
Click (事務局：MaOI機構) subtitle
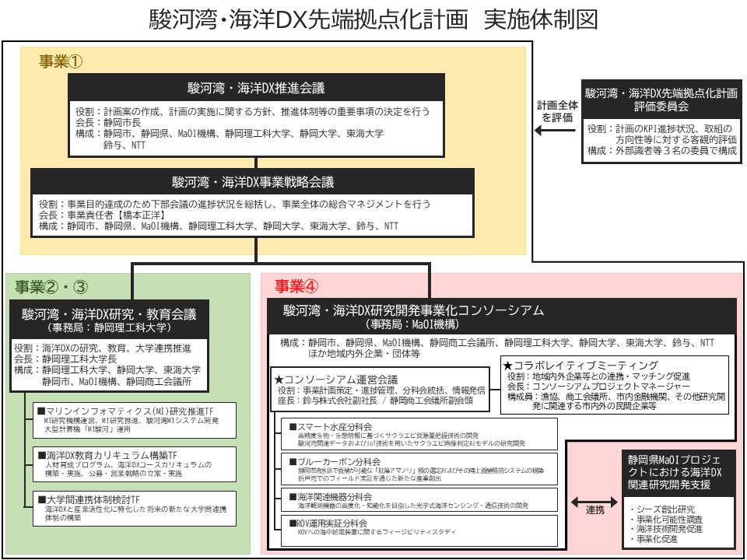(x=412, y=324)
